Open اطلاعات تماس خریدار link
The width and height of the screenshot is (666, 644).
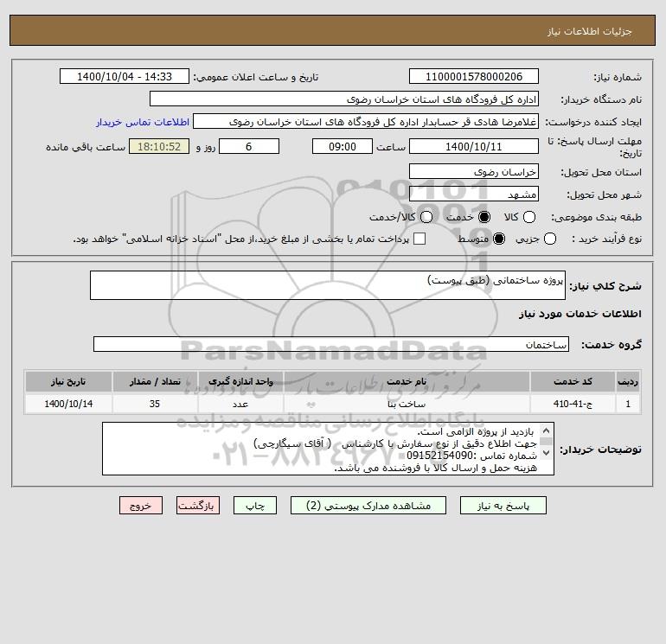pos(143,122)
